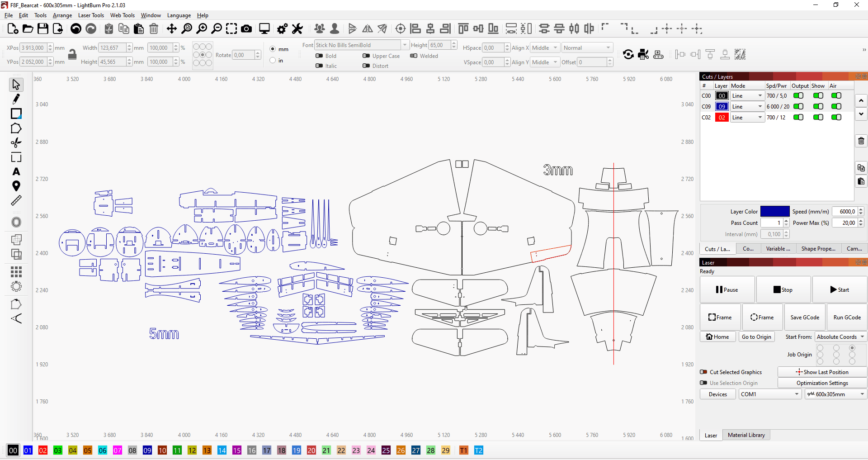
Task: Open the Align X dropdown
Action: [545, 48]
